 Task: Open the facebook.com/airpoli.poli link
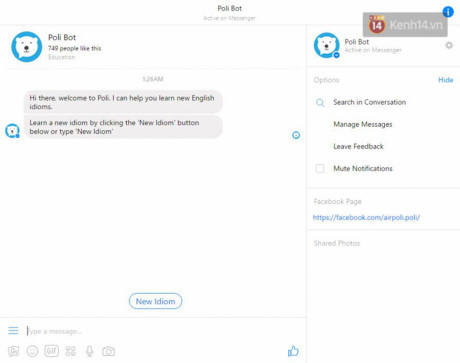point(366,217)
